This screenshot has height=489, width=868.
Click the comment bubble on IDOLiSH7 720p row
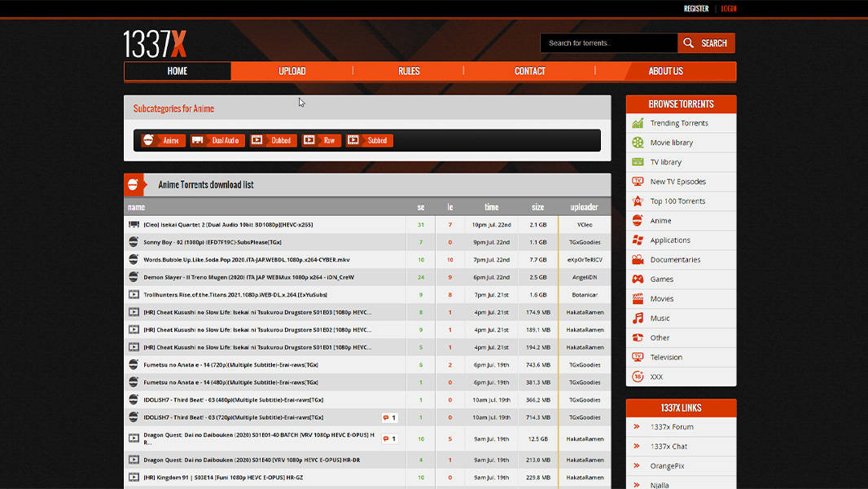389,417
